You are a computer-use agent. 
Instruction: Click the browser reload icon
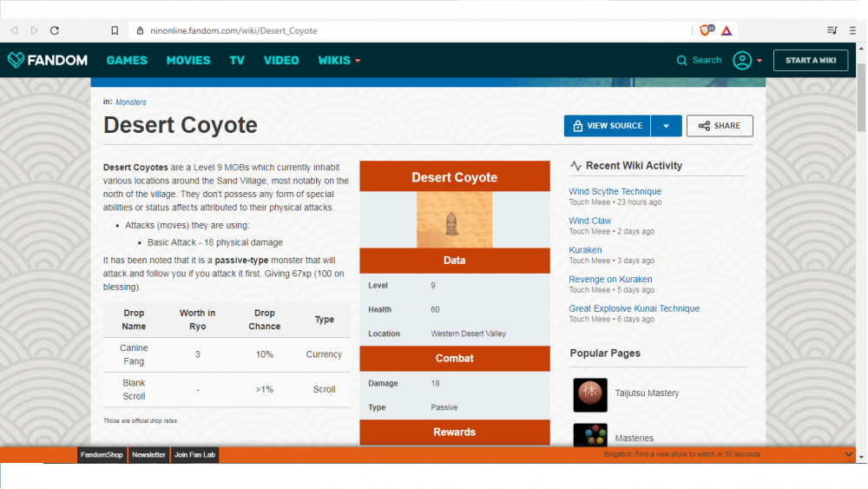(55, 30)
